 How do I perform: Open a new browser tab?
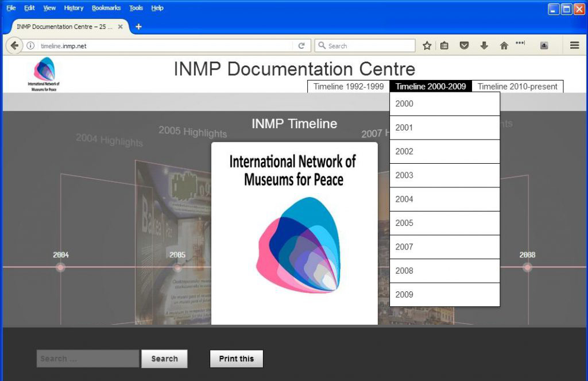point(138,26)
